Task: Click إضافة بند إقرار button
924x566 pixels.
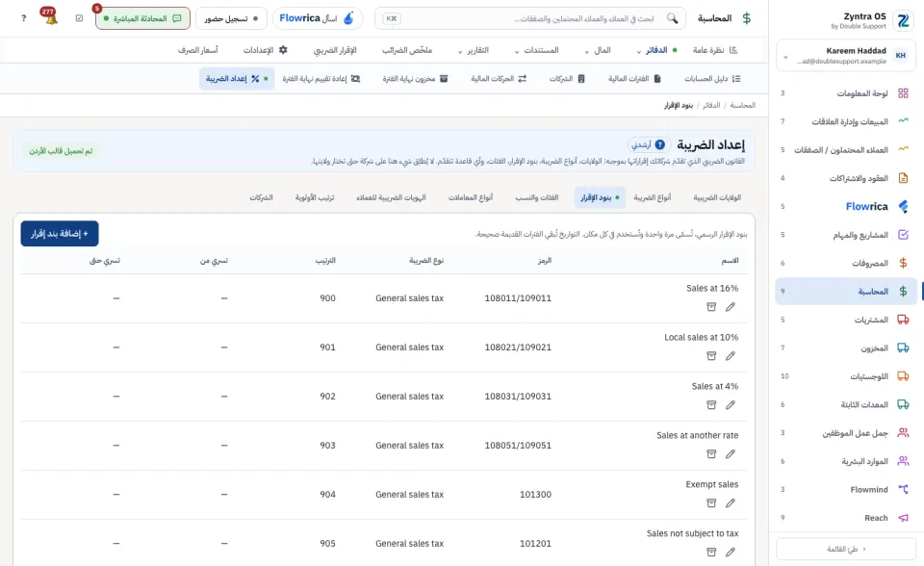Action: coord(60,234)
